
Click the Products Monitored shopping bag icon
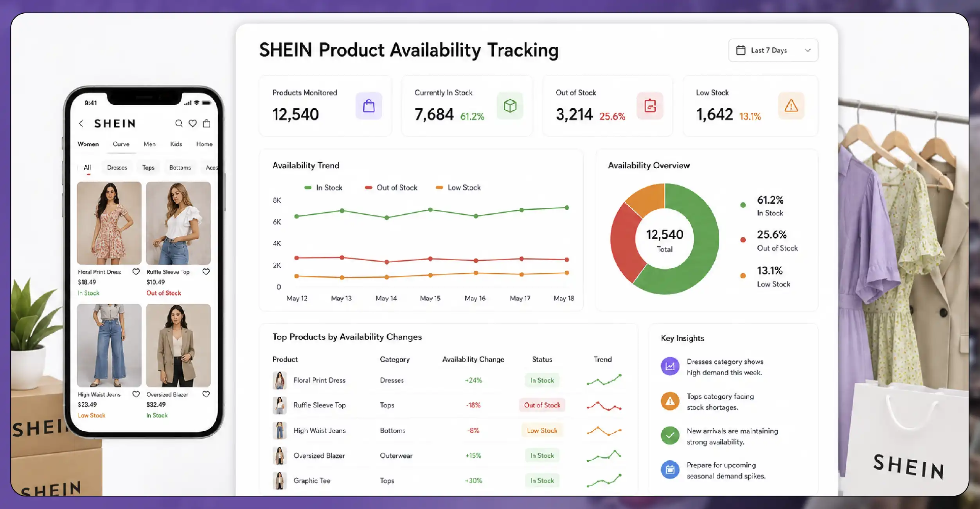coord(369,106)
